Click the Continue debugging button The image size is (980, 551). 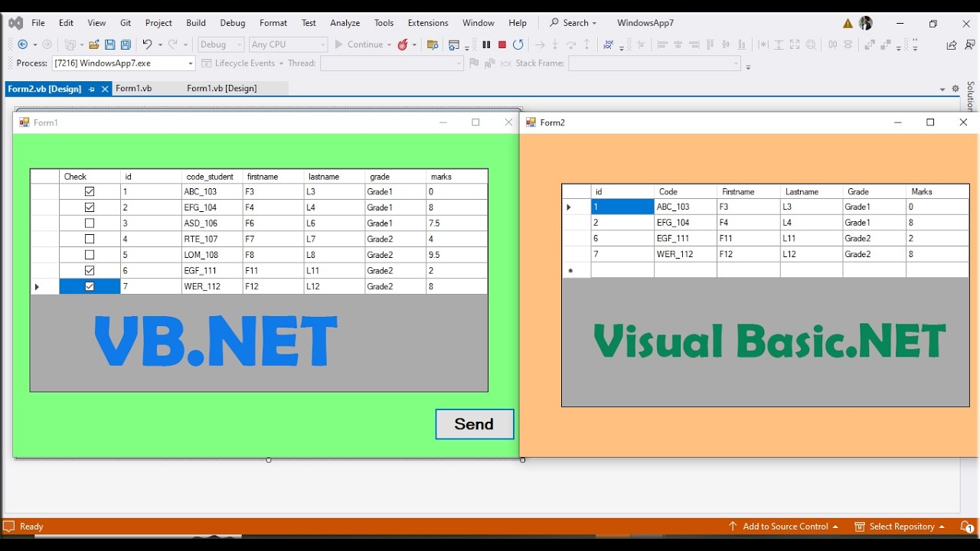coord(358,44)
